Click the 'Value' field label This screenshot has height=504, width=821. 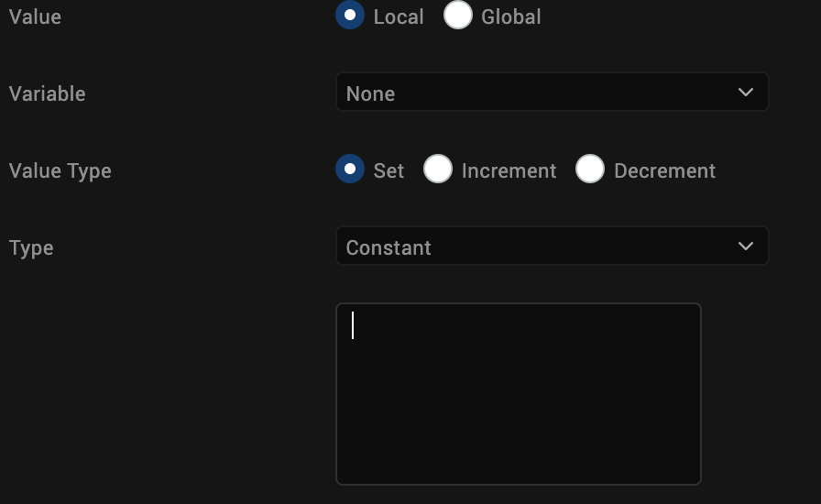point(35,16)
